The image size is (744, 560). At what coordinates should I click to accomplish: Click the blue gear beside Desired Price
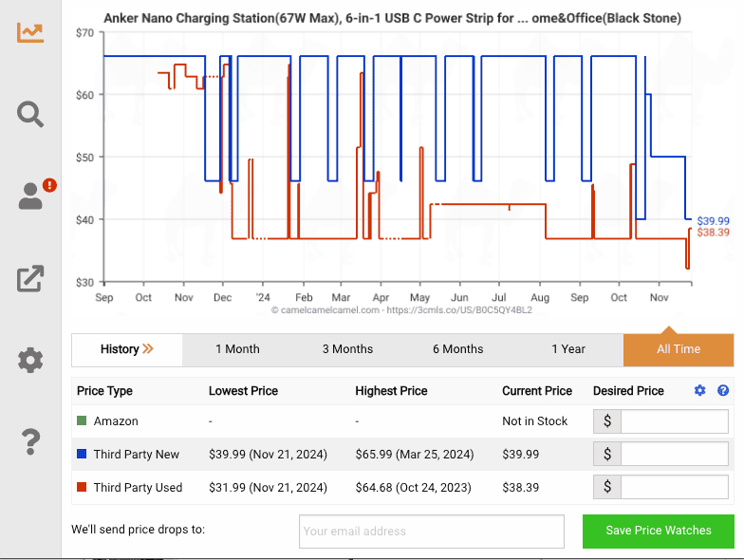point(700,391)
